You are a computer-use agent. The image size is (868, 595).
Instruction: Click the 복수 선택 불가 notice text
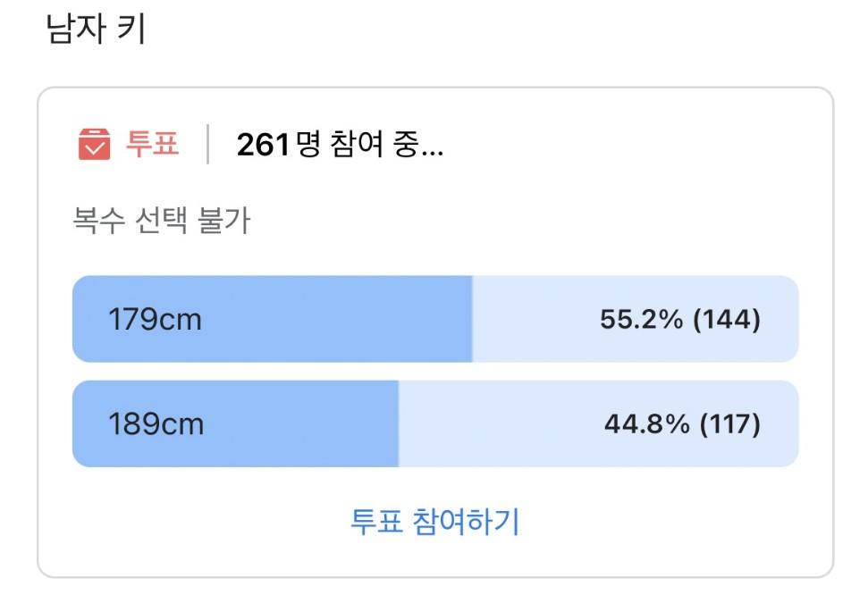(x=162, y=220)
